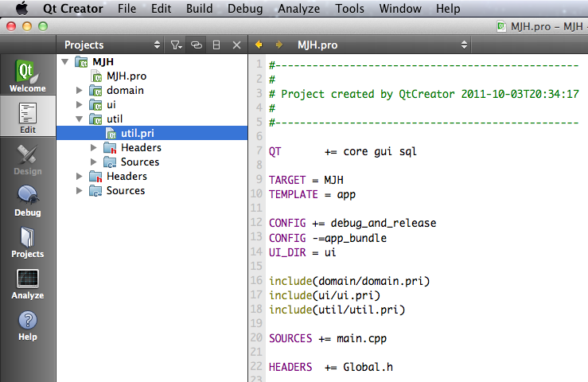This screenshot has width=588, height=382.
Task: Open the Design mode
Action: (27, 159)
